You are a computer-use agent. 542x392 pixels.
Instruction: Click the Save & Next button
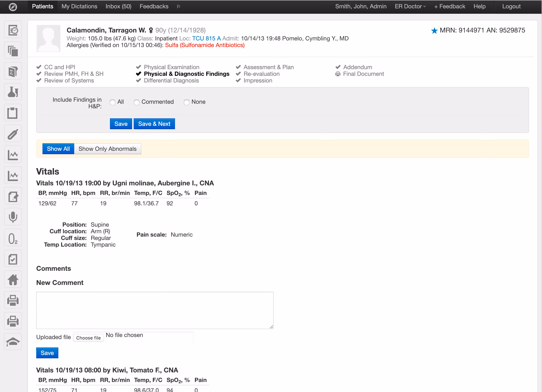click(154, 124)
